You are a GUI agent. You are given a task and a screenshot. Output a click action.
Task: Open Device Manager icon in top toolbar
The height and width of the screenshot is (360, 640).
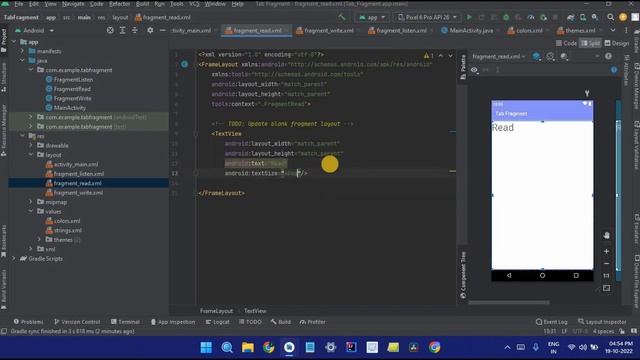583,17
